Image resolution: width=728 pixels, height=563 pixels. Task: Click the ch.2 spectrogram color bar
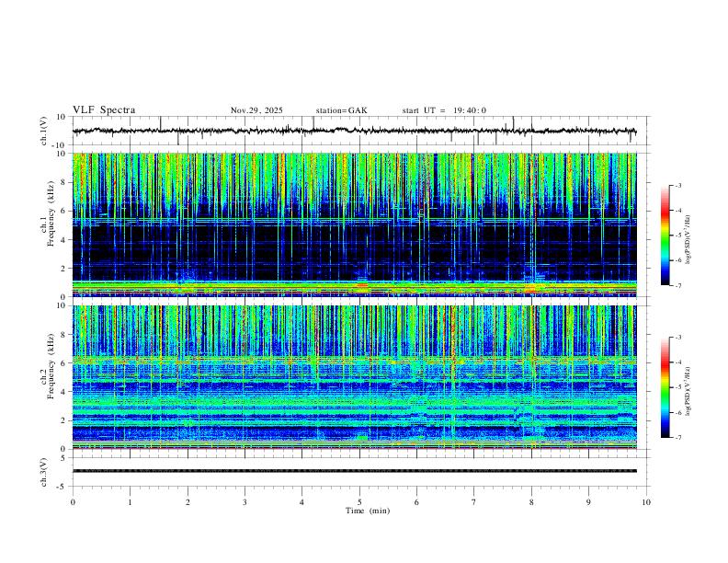[665, 387]
